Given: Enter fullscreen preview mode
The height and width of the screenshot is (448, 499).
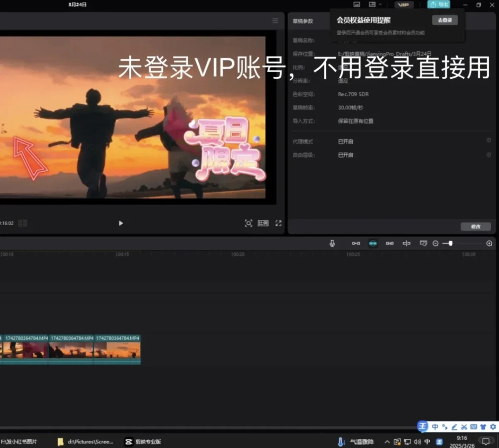Looking at the screenshot, I should click(278, 223).
